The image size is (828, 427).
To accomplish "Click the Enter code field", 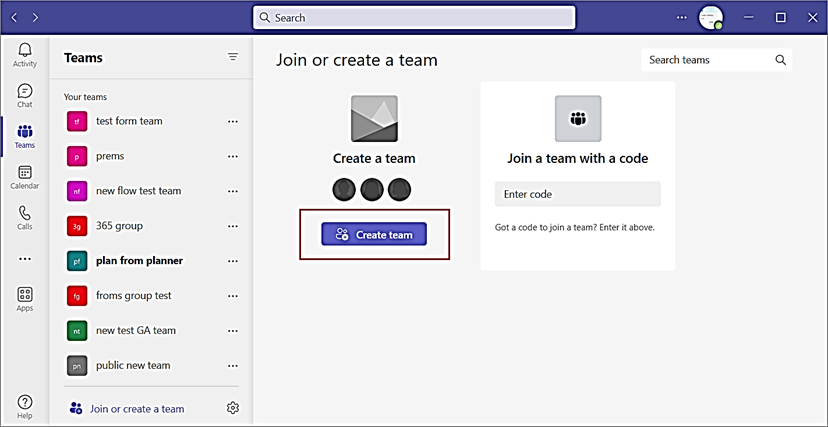I will pos(578,194).
